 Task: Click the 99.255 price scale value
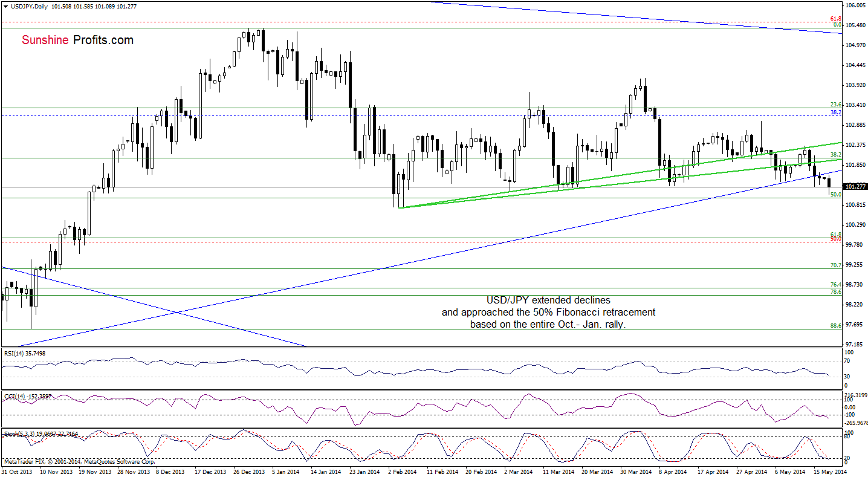[855, 265]
